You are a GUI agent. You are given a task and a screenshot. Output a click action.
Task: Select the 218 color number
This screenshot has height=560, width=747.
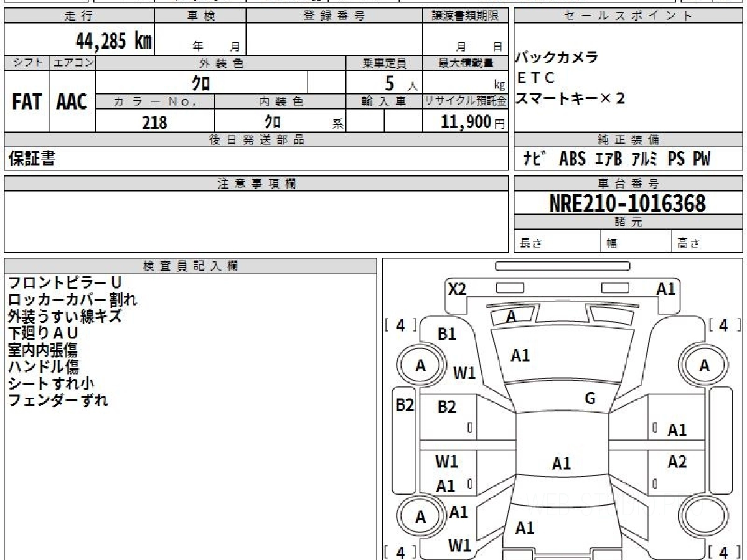tap(155, 122)
